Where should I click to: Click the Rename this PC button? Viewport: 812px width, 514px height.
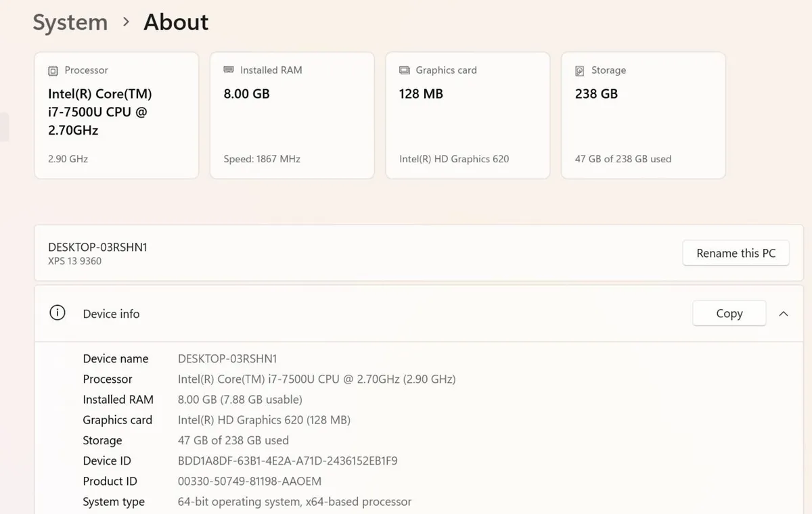(736, 253)
